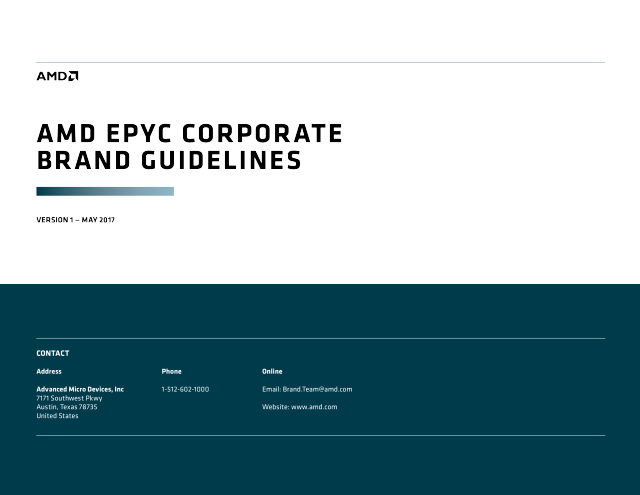Click the 'Phone' column heading

(x=171, y=371)
